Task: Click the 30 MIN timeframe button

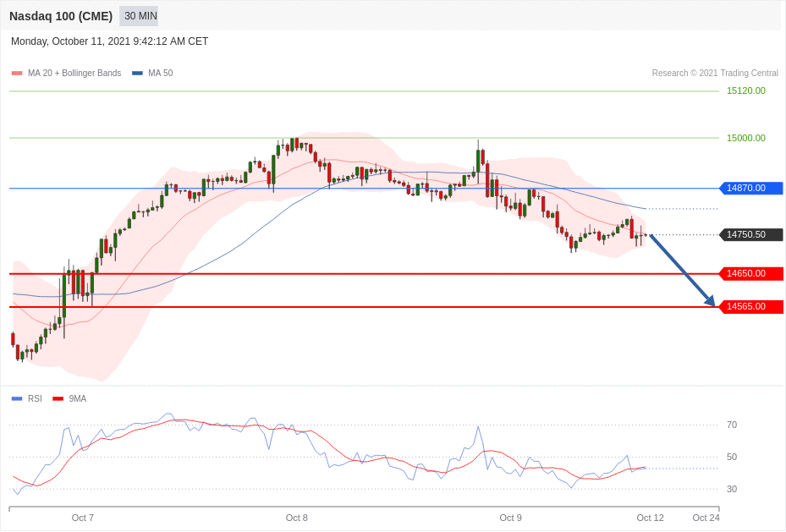Action: tap(140, 16)
